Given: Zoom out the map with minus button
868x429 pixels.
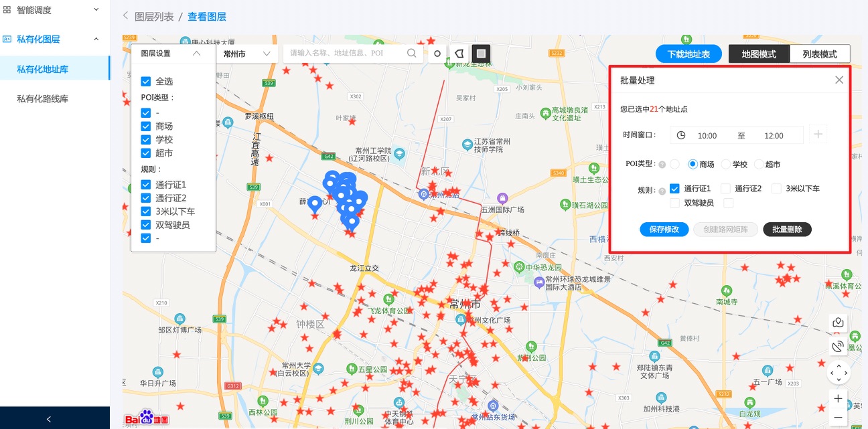Looking at the screenshot, I should click(x=838, y=417).
